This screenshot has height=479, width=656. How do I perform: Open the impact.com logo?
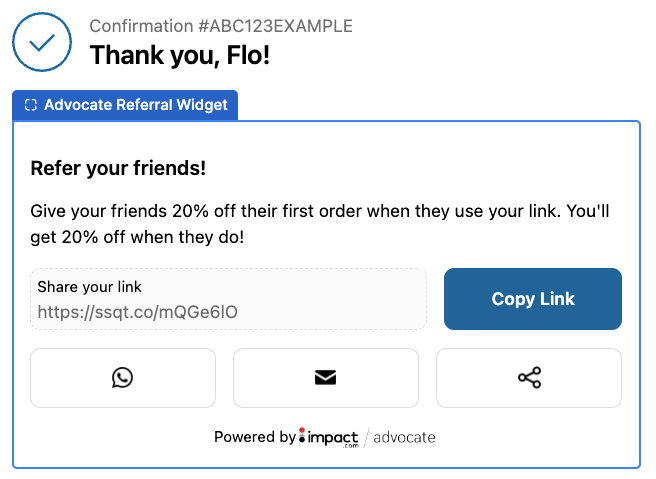(x=330, y=437)
